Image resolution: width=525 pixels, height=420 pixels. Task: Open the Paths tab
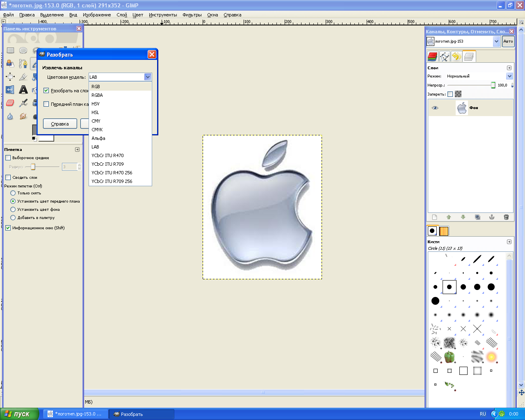[445, 57]
